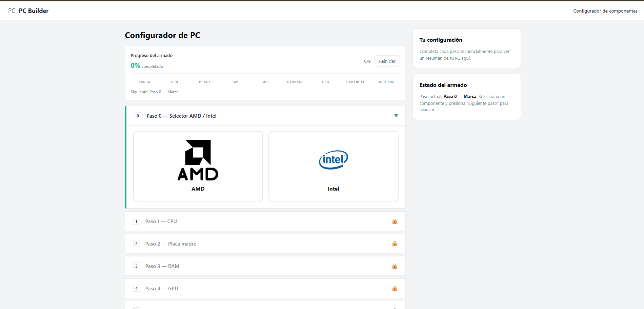Click the Reiniciar button
The width and height of the screenshot is (644, 309).
[x=387, y=61]
